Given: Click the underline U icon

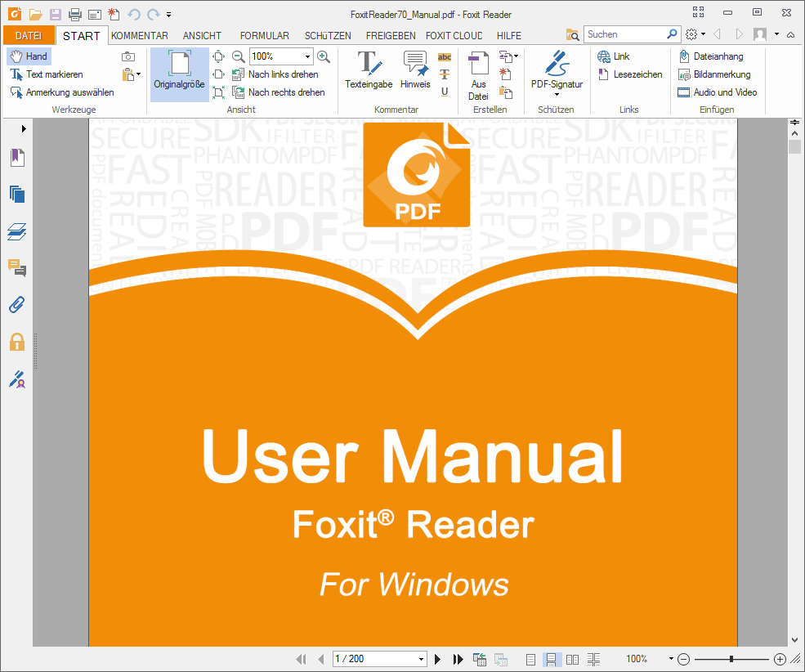Looking at the screenshot, I should coord(445,92).
